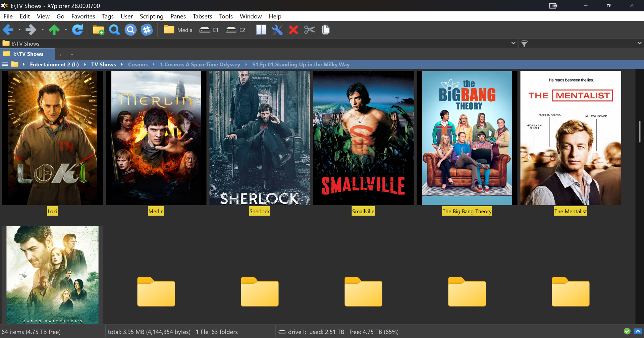The width and height of the screenshot is (644, 338).
Task: Click the green checkmark in the status bar
Action: (x=627, y=332)
